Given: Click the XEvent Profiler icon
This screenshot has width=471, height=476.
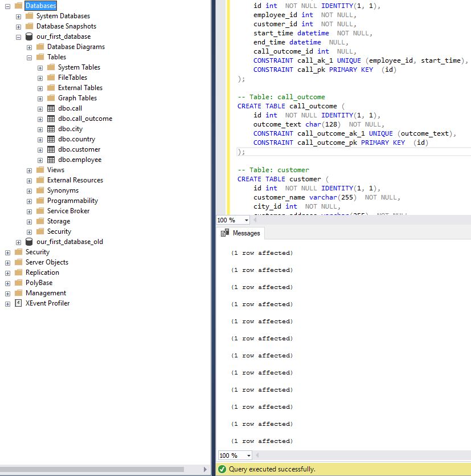Looking at the screenshot, I should [x=19, y=303].
